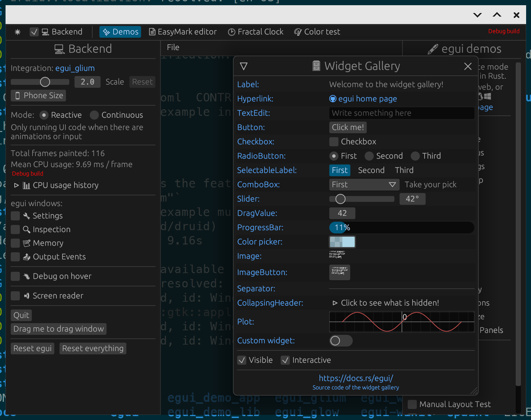Click the Phone Size button
Viewport: 531px width, 420px height.
[38, 95]
